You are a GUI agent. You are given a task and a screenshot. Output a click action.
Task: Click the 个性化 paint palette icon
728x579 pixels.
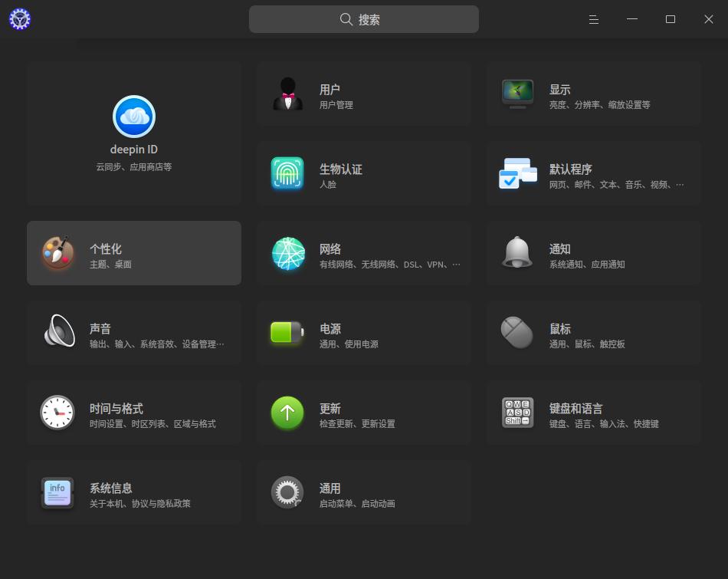pos(58,253)
